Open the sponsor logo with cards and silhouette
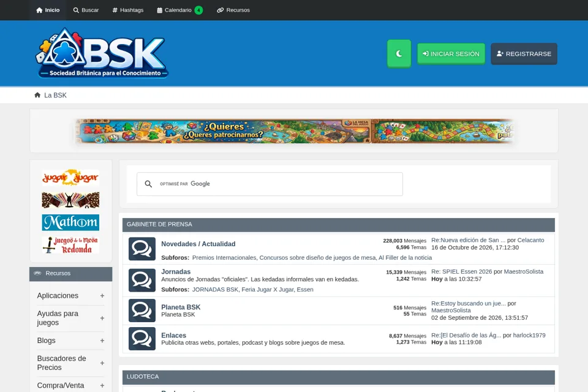 click(x=70, y=200)
